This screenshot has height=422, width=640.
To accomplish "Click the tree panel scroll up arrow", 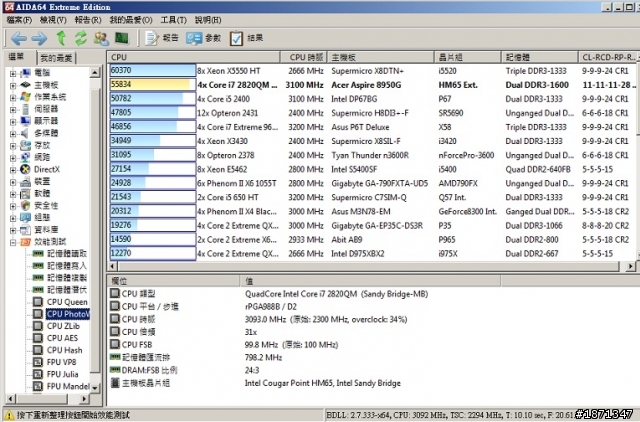I will [x=95, y=73].
